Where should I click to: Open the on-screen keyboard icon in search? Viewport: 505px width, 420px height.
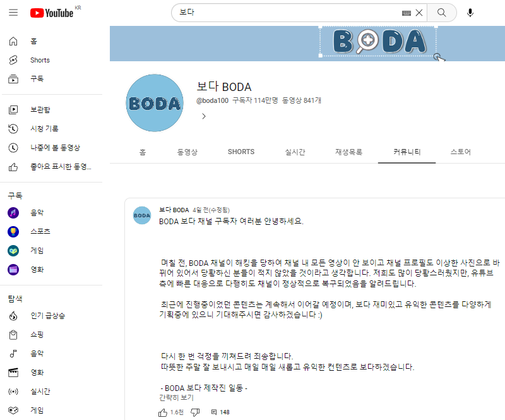407,13
